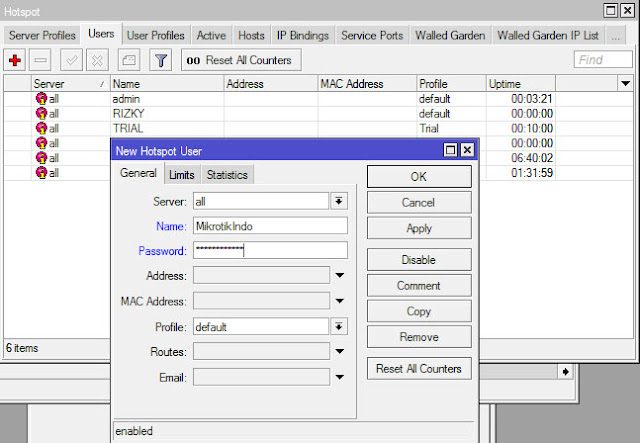Click Reset All Counters in toolbar

point(241,60)
